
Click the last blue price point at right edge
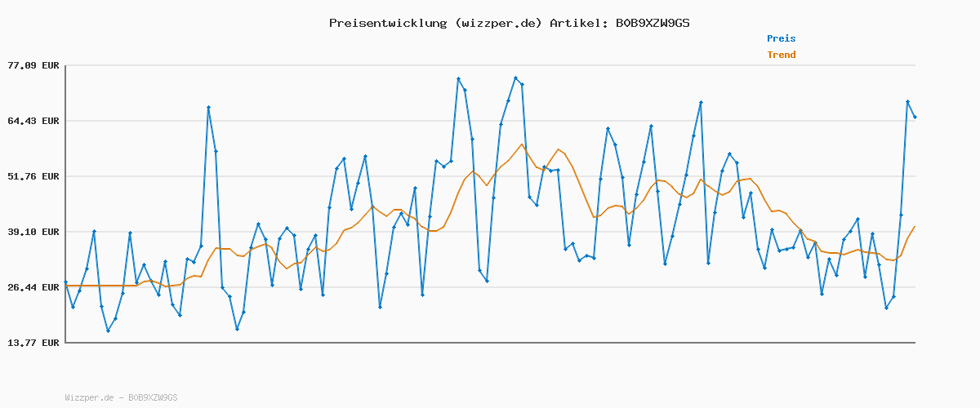pos(915,118)
